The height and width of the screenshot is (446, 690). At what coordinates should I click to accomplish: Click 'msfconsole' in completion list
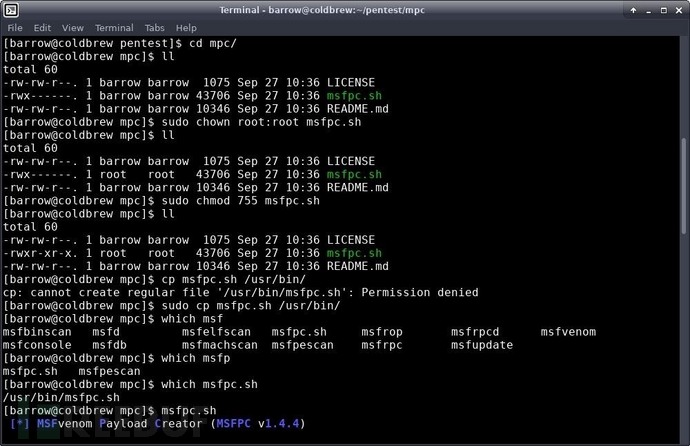pos(37,345)
